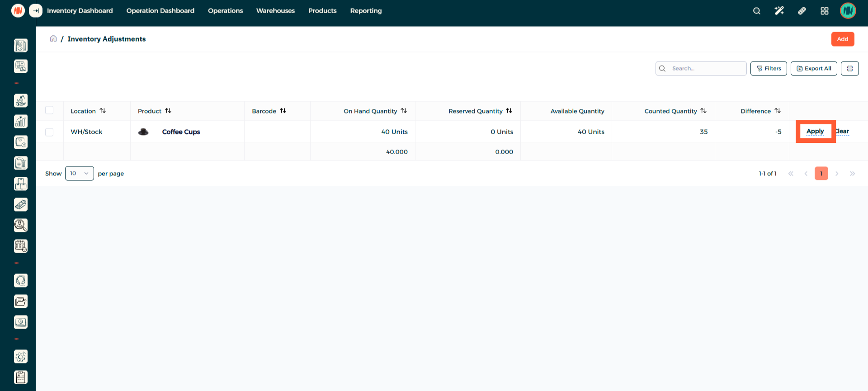Check the WH/Stock row checkbox
The image size is (868, 391).
(49, 132)
